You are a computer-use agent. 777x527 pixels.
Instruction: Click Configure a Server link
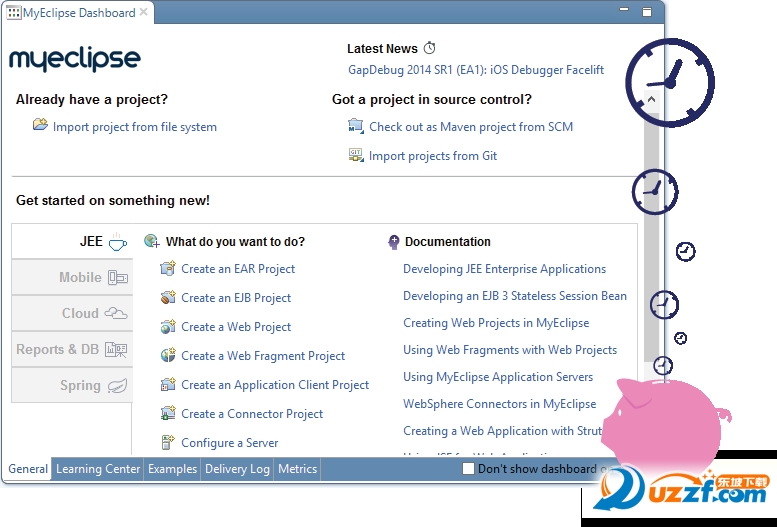coord(229,442)
